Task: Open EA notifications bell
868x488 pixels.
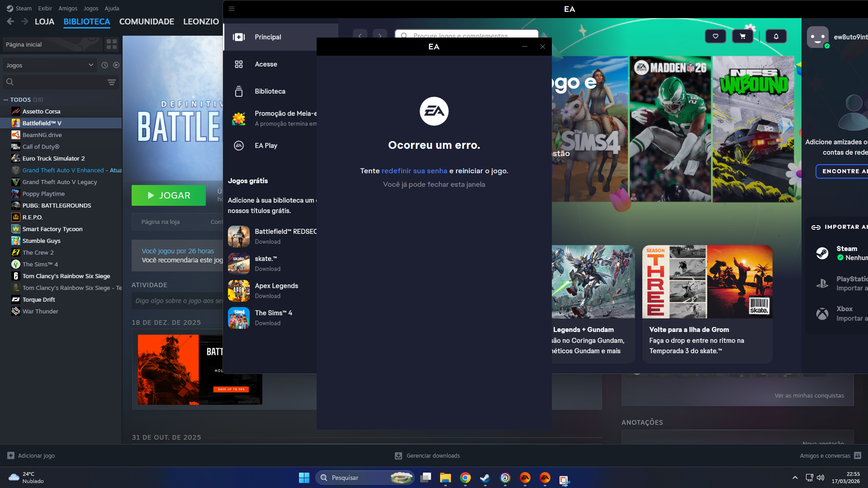Action: pyautogui.click(x=776, y=36)
